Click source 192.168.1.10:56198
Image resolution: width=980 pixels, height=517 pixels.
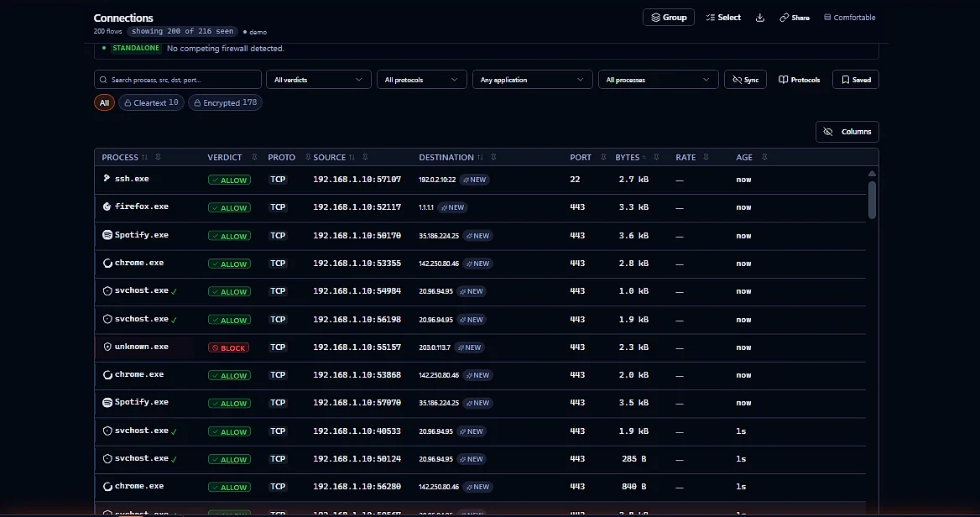pos(357,320)
